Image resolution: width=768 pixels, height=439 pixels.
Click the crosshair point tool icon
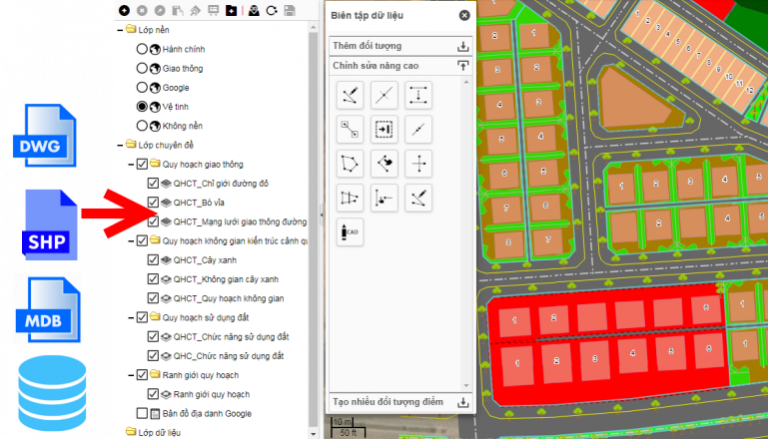coord(418,162)
